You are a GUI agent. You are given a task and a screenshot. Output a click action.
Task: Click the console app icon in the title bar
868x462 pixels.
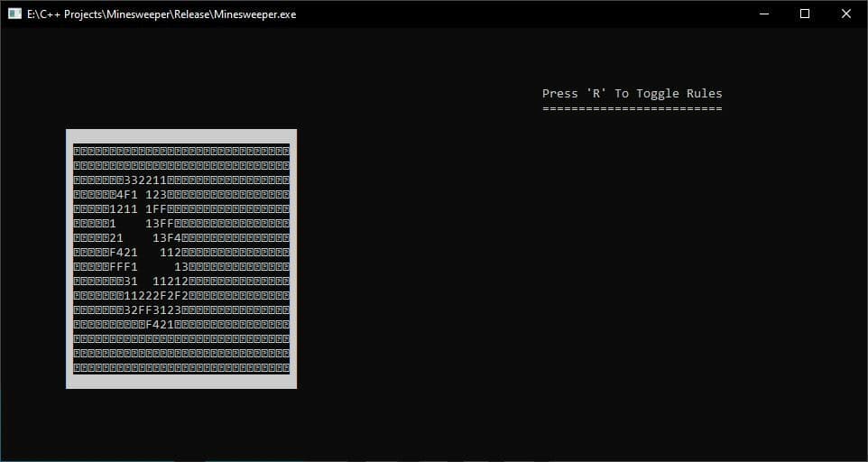coord(14,14)
